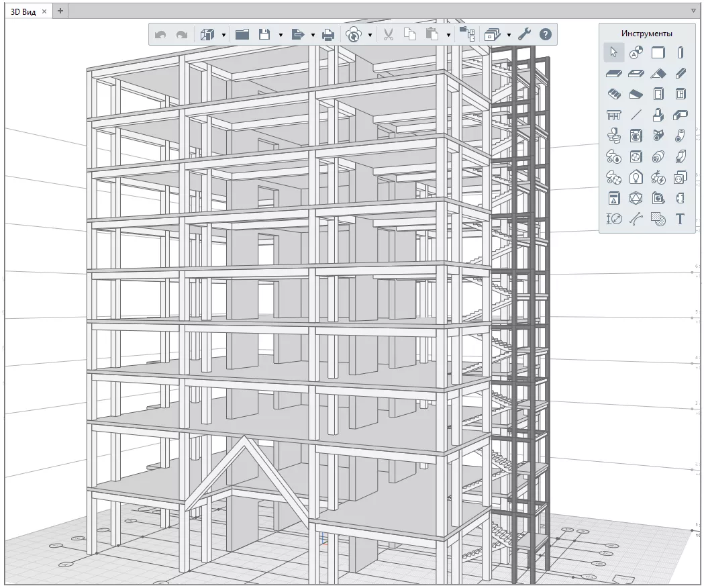Open the settings wrench icon
Viewport: 704px width, 588px height.
click(524, 34)
